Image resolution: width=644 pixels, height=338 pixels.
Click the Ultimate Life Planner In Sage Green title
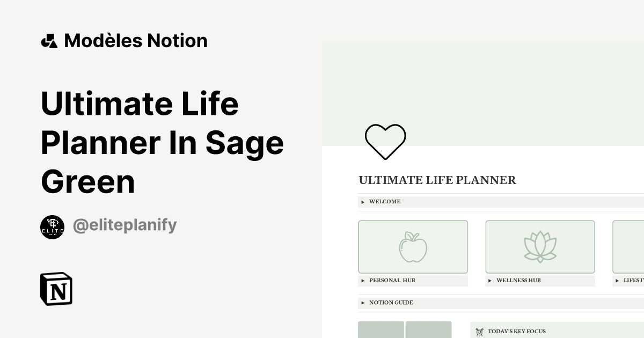(162, 142)
